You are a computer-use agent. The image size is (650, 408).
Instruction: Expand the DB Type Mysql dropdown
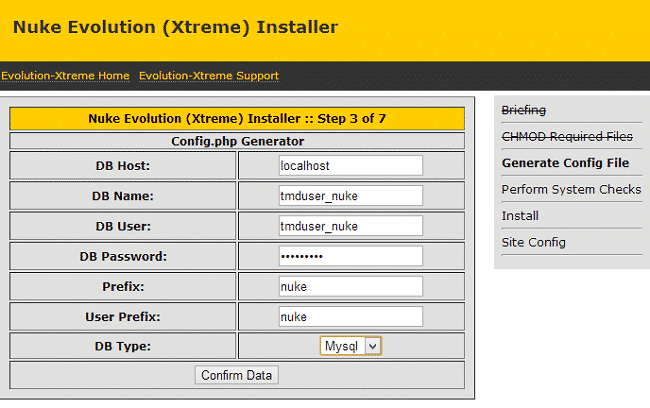click(351, 346)
